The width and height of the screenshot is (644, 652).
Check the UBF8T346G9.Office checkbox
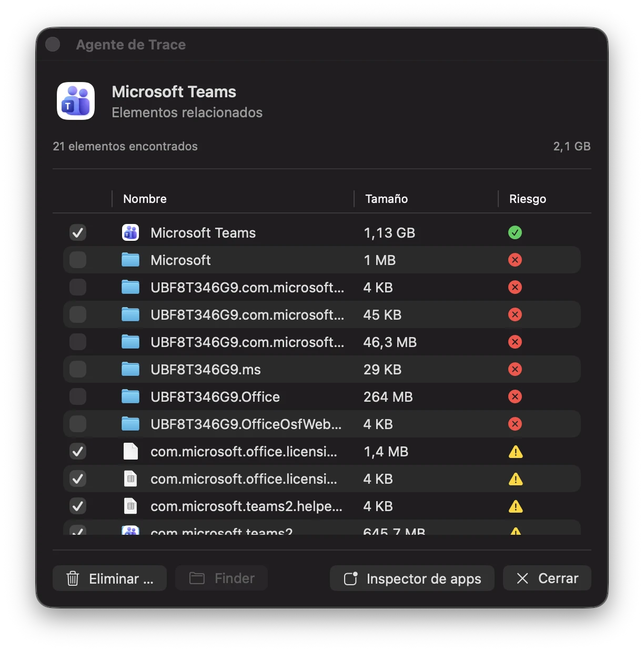[x=78, y=396]
